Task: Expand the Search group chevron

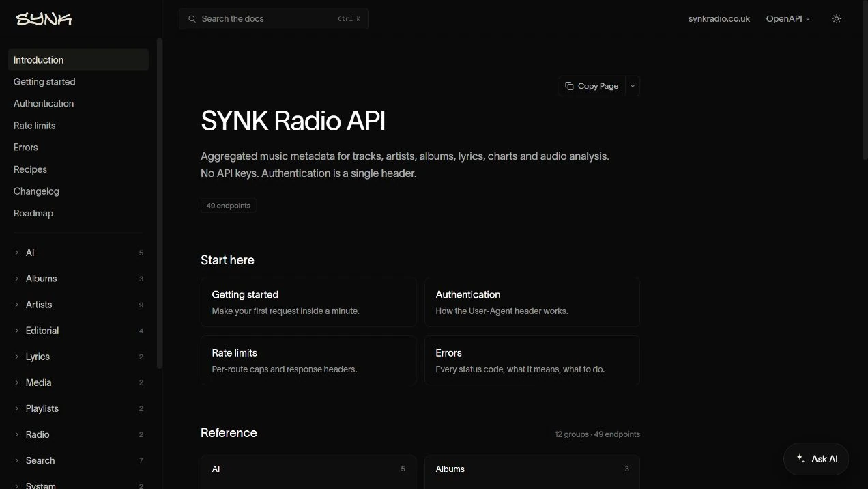Action: click(17, 460)
